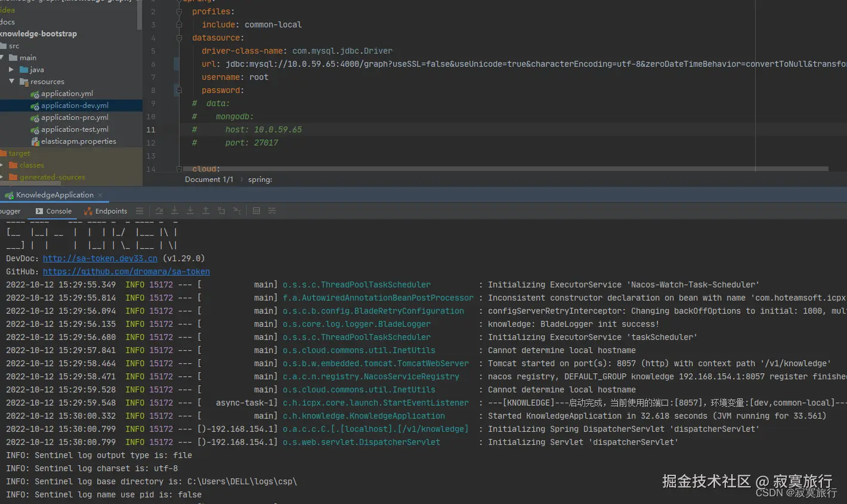Collapse the profiles block fold marker
The image size is (847, 504).
tap(179, 11)
